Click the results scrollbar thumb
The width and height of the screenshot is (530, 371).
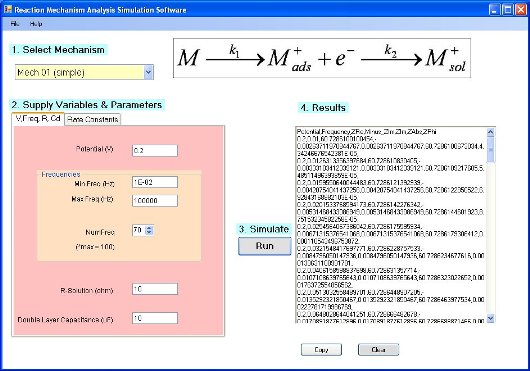tap(491, 149)
